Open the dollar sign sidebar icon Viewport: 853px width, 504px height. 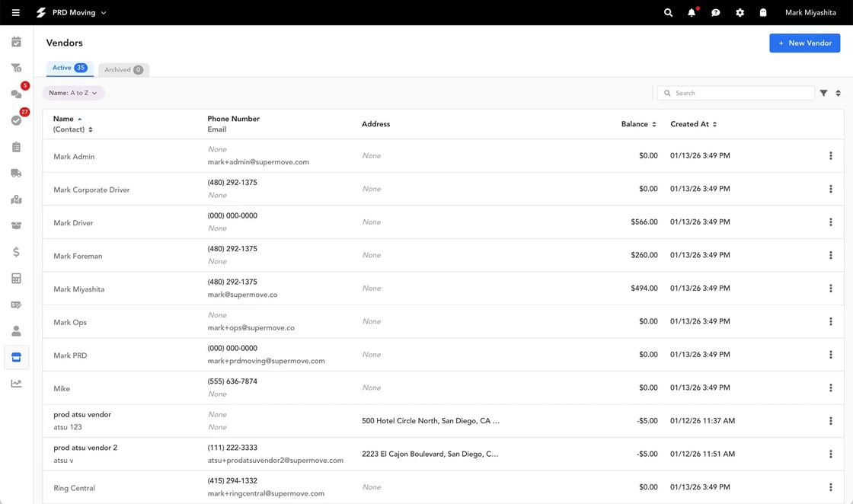click(16, 252)
